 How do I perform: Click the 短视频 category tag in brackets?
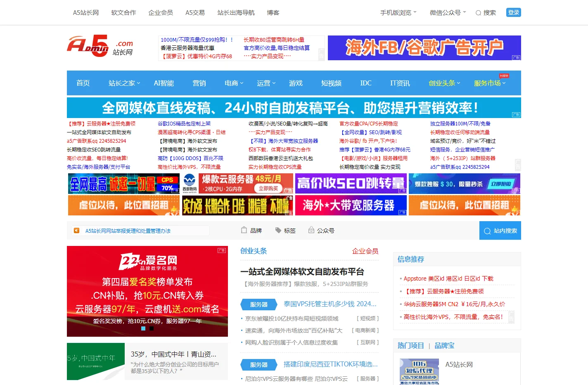(367, 319)
